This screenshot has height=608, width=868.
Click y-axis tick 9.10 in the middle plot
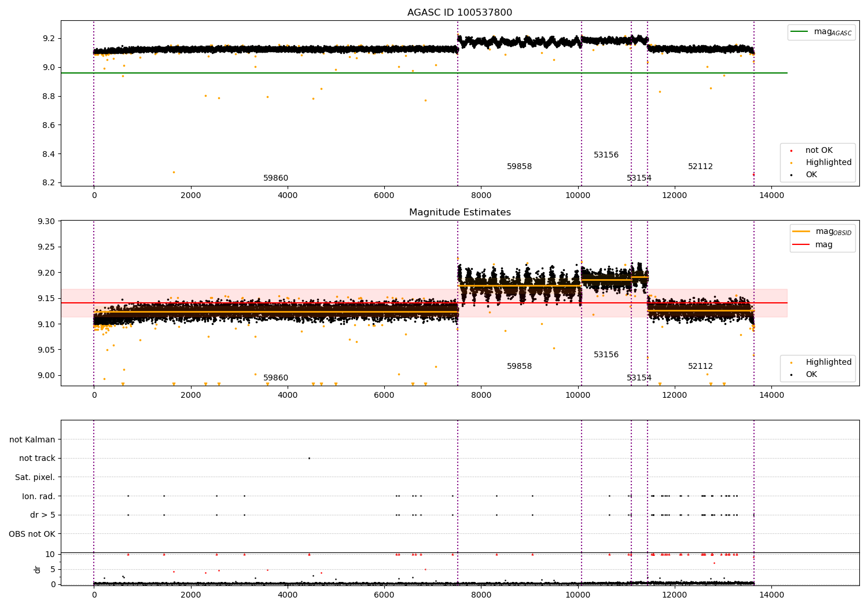point(46,324)
